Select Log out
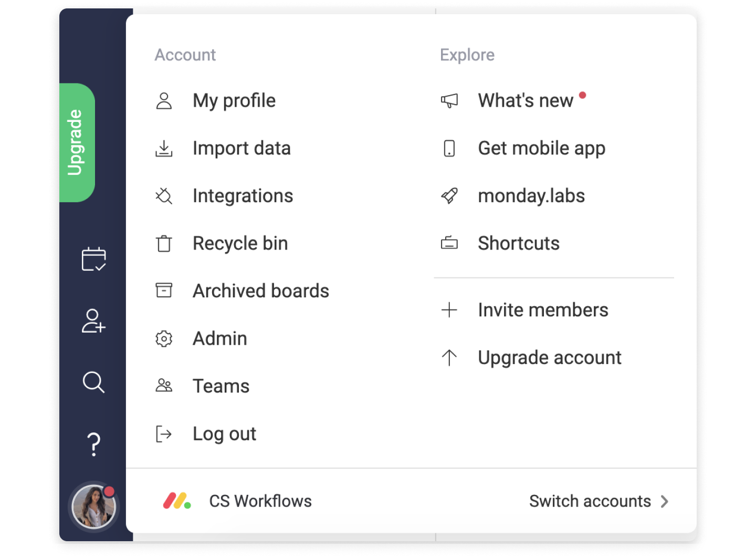Image resolution: width=756 pixels, height=558 pixels. pyautogui.click(x=224, y=434)
